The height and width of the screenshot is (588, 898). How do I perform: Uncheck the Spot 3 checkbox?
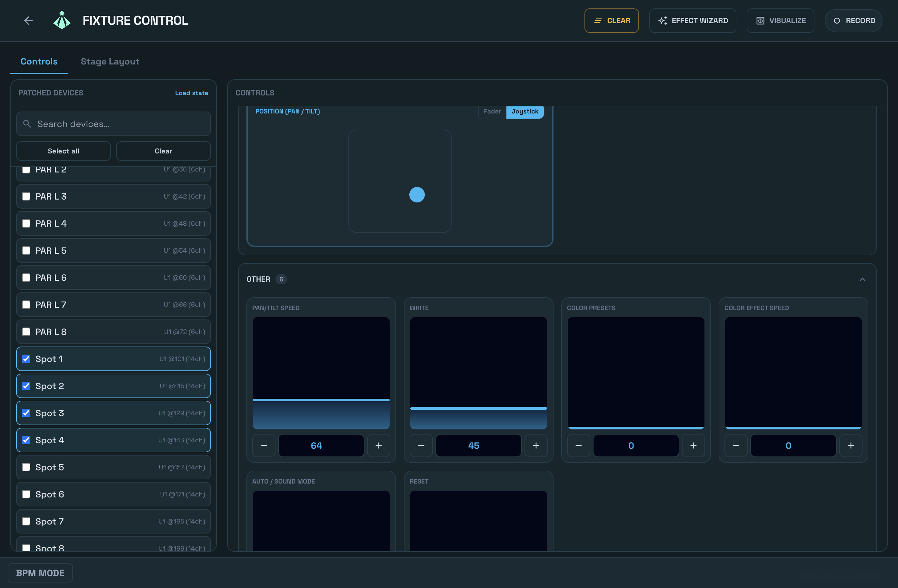[26, 413]
